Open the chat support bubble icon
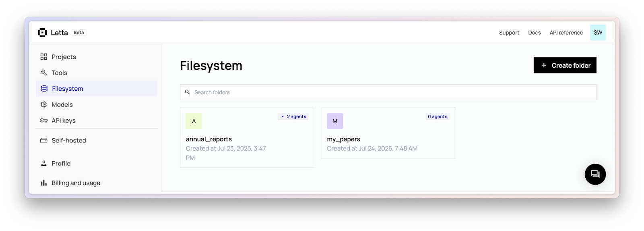The width and height of the screenshot is (644, 231). point(595,174)
